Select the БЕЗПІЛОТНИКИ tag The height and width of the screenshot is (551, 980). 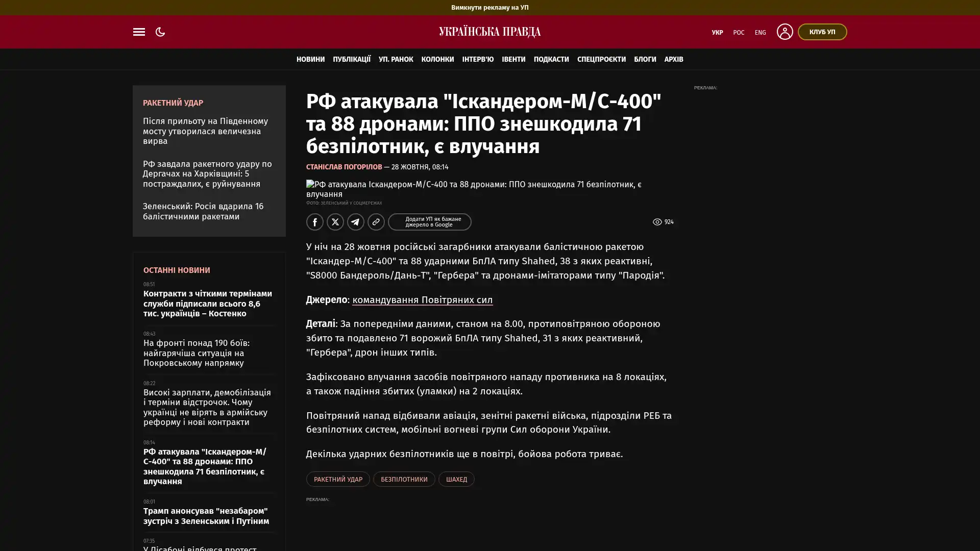(x=404, y=479)
